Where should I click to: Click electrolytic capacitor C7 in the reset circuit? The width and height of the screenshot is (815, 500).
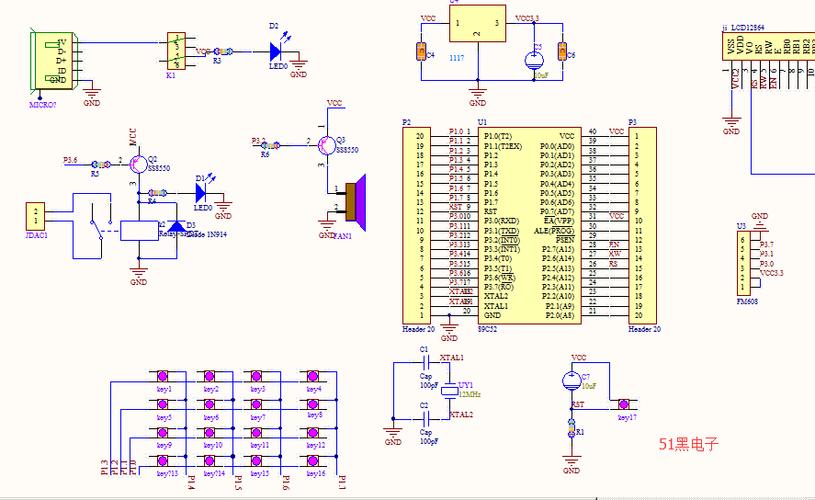[572, 381]
